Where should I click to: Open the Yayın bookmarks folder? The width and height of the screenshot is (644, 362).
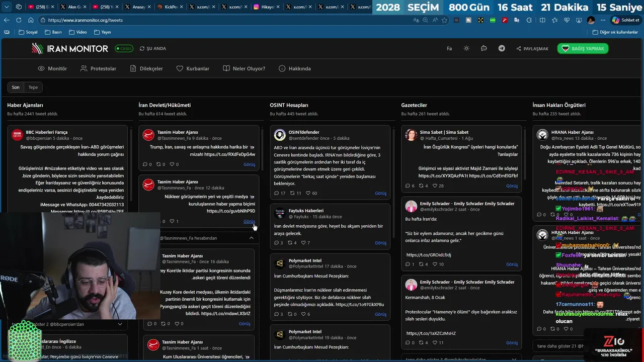point(102,32)
